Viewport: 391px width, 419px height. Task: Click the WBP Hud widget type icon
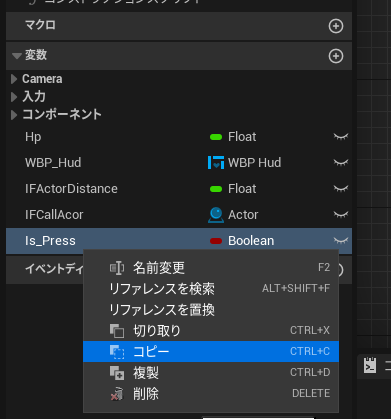[x=216, y=163]
